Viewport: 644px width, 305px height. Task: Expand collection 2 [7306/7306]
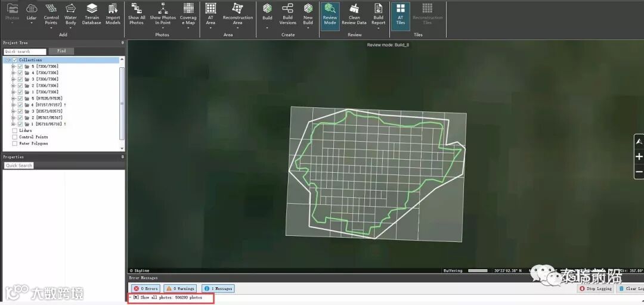(13, 86)
